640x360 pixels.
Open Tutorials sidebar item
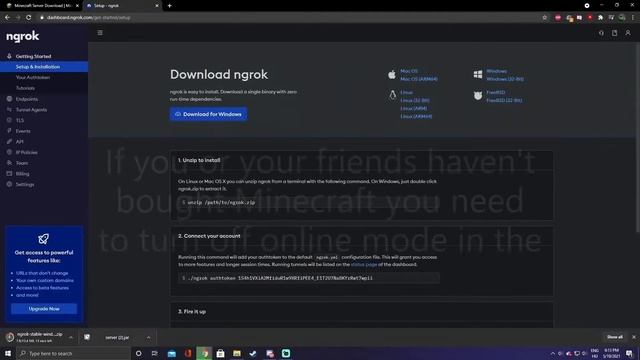[25, 88]
